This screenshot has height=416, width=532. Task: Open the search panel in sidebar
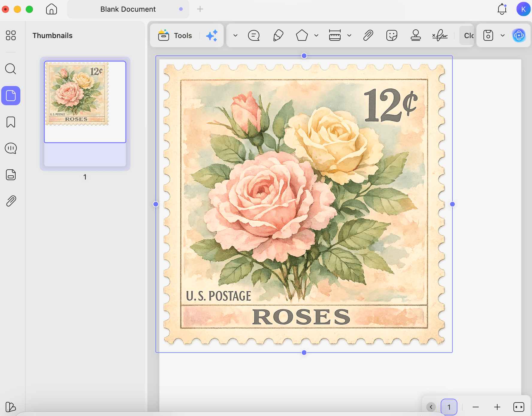11,69
